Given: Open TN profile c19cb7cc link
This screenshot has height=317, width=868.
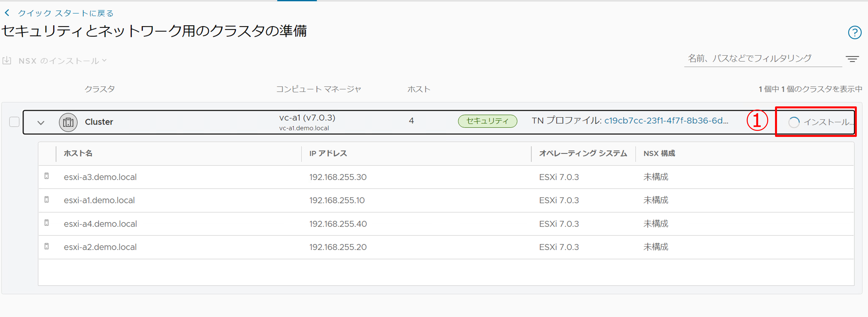Looking at the screenshot, I should [x=666, y=121].
